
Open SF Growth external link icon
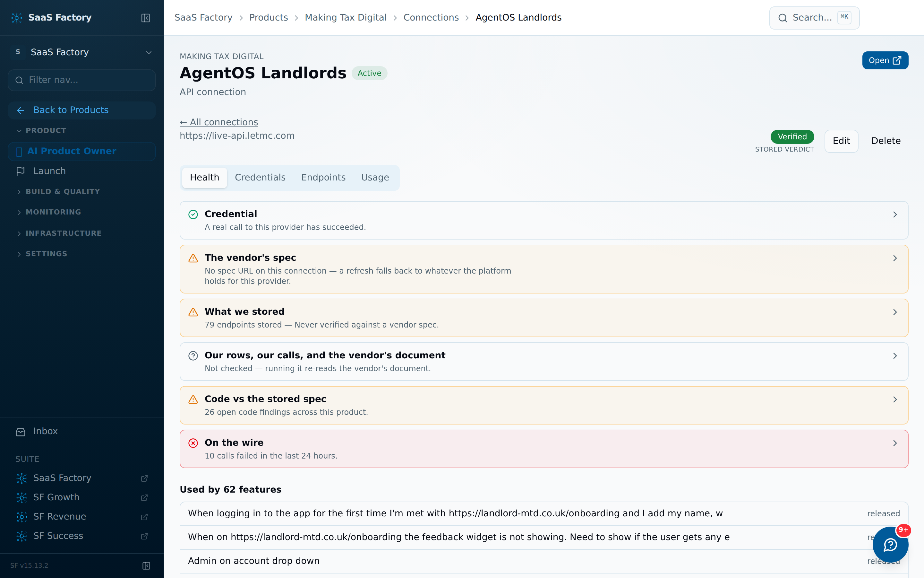[144, 497]
